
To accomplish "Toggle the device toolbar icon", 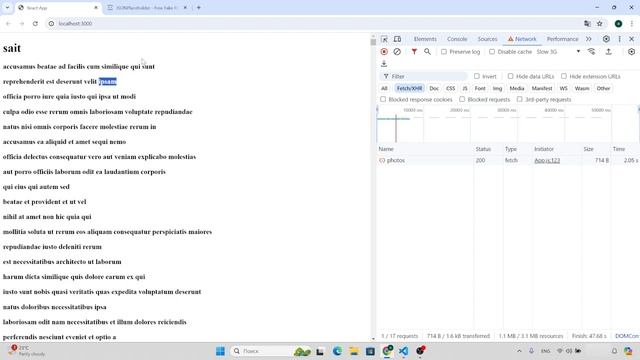I will [397, 39].
